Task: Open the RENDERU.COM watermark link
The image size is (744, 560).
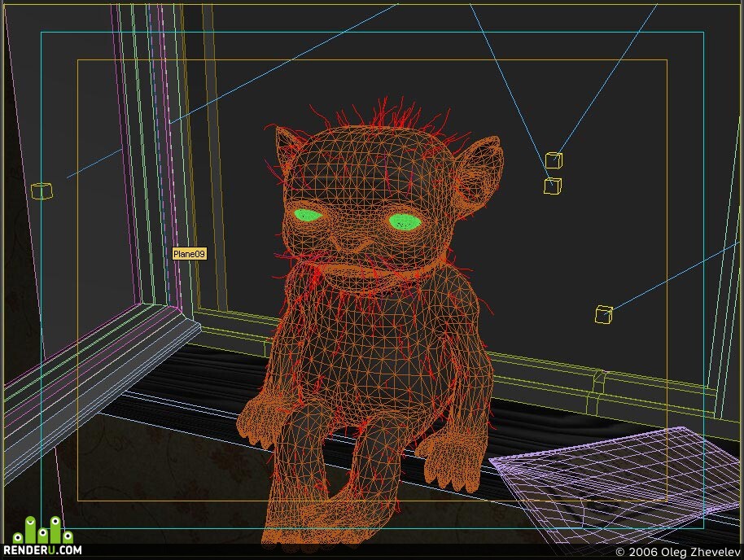Action: (x=42, y=550)
